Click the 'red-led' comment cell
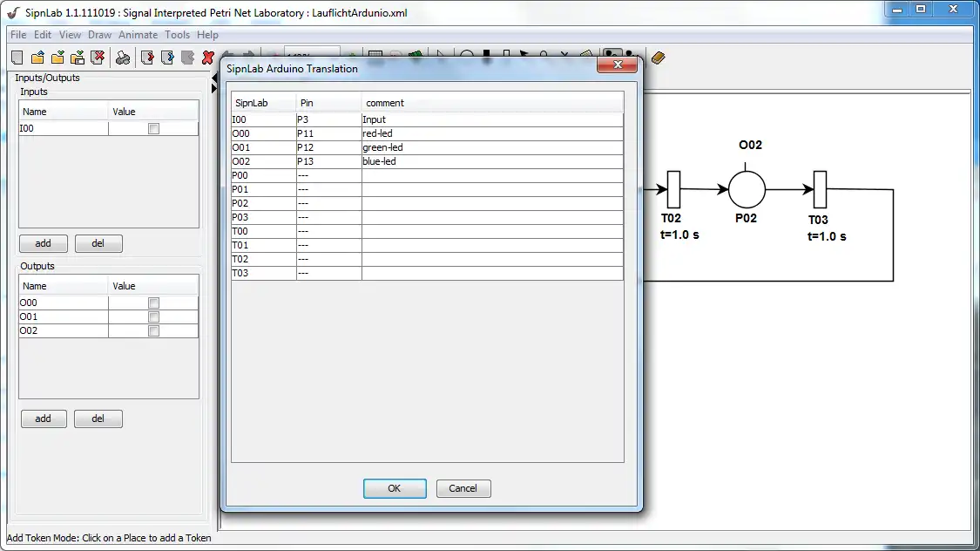This screenshot has height=551, width=980. (x=492, y=133)
